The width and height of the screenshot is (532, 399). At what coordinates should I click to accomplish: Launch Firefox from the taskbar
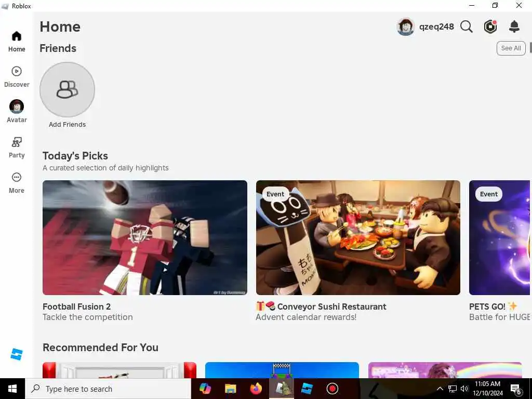coord(256,389)
